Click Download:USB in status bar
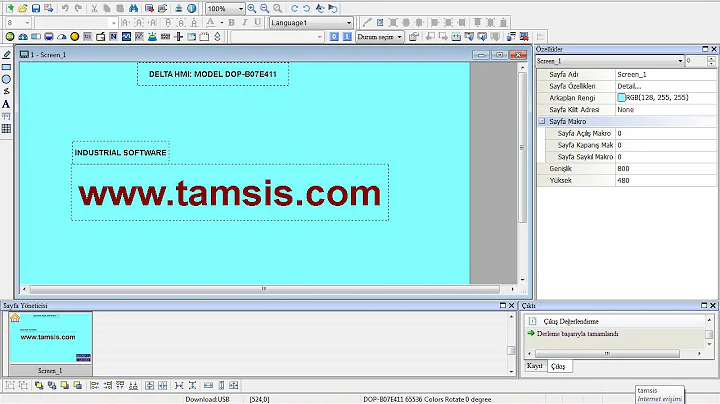The height and width of the screenshot is (404, 720). coord(207,399)
